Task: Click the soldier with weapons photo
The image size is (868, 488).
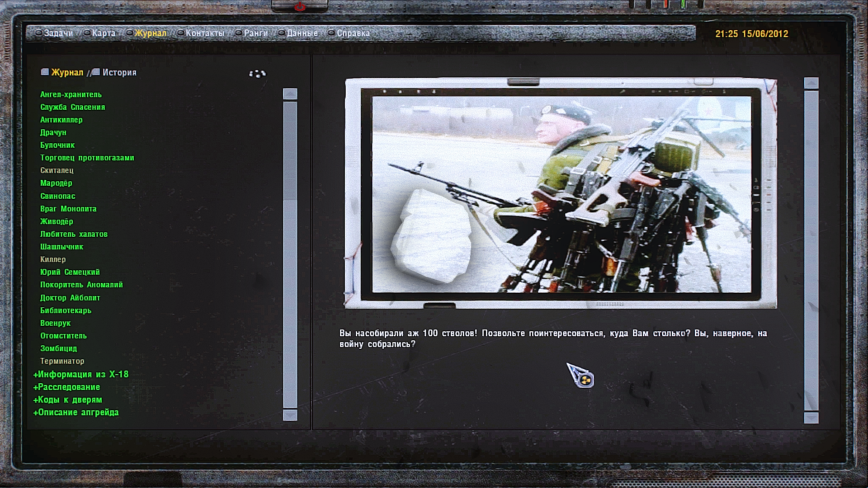Action: [561, 194]
